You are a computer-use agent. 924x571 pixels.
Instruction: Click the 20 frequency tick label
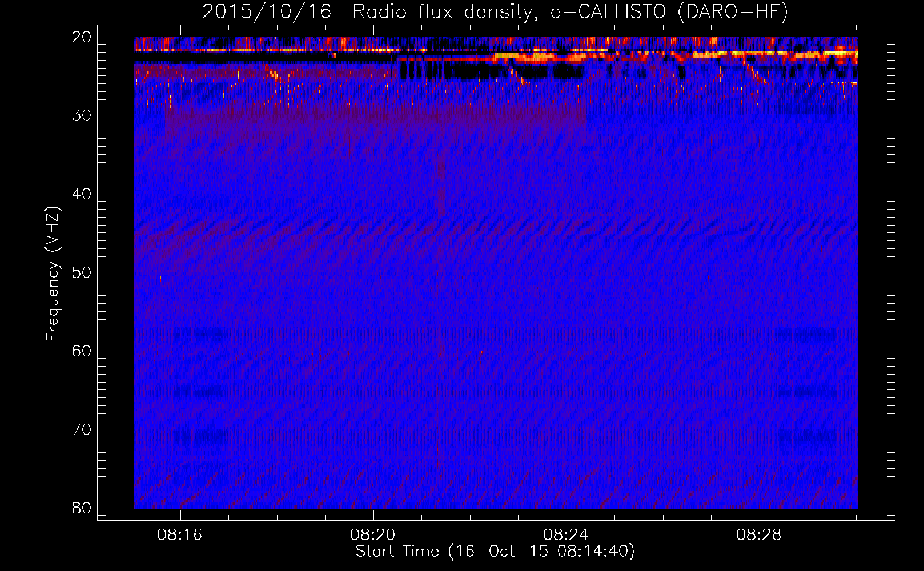82,37
